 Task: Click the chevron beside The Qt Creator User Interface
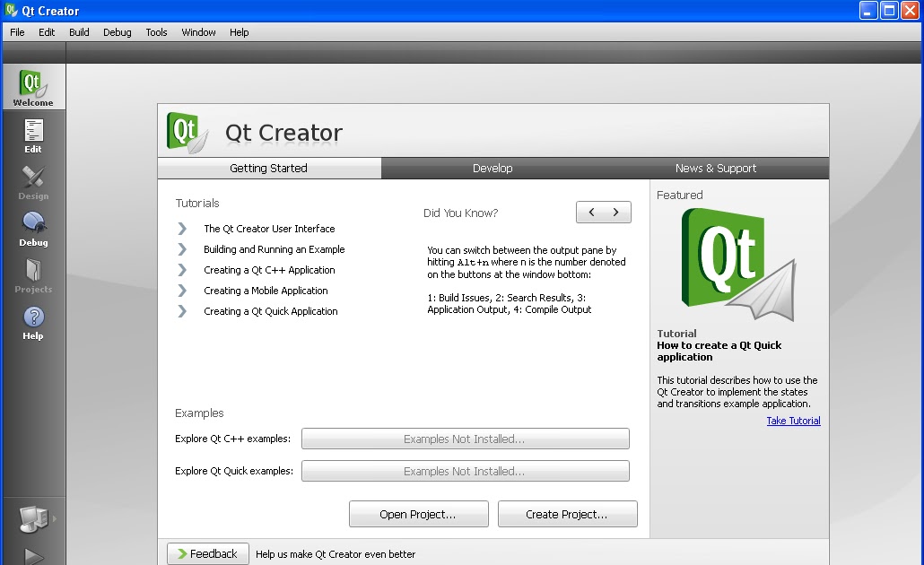(x=182, y=229)
